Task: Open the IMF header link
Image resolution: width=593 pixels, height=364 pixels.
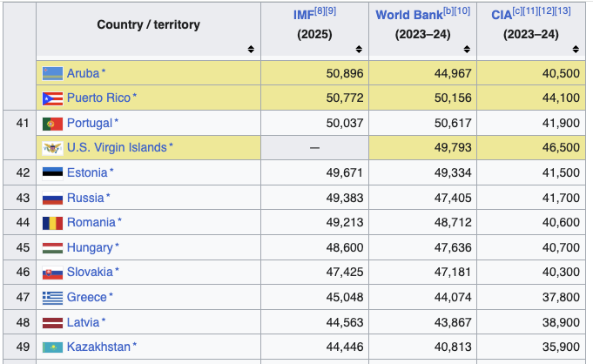Action: coord(304,15)
